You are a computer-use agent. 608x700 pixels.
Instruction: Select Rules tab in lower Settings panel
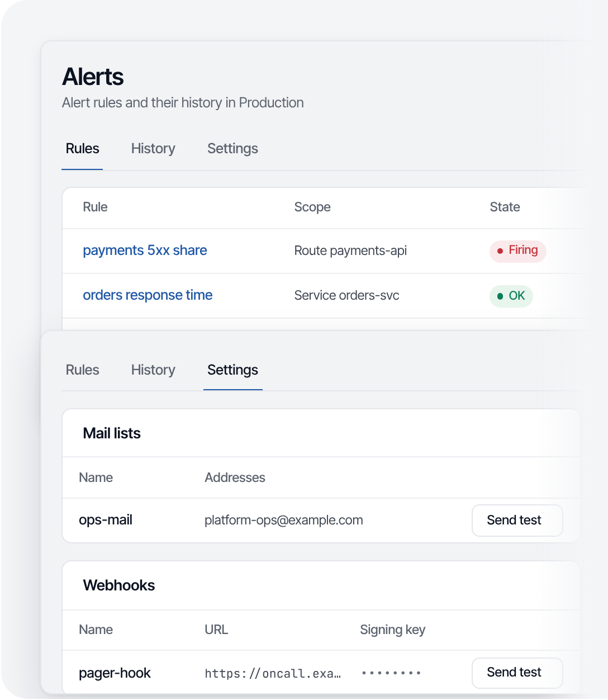[x=82, y=370]
